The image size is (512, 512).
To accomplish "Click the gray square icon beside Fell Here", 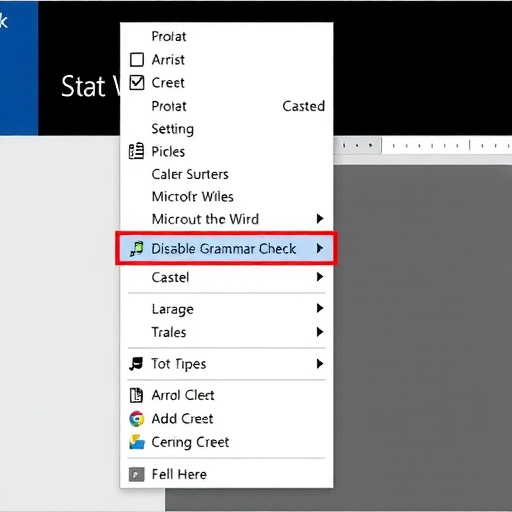I will [137, 474].
